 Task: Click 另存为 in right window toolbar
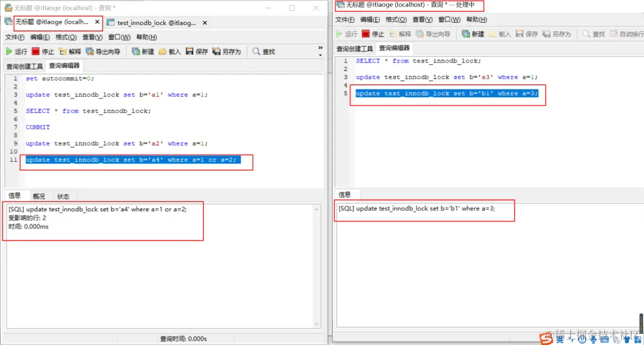[556, 34]
